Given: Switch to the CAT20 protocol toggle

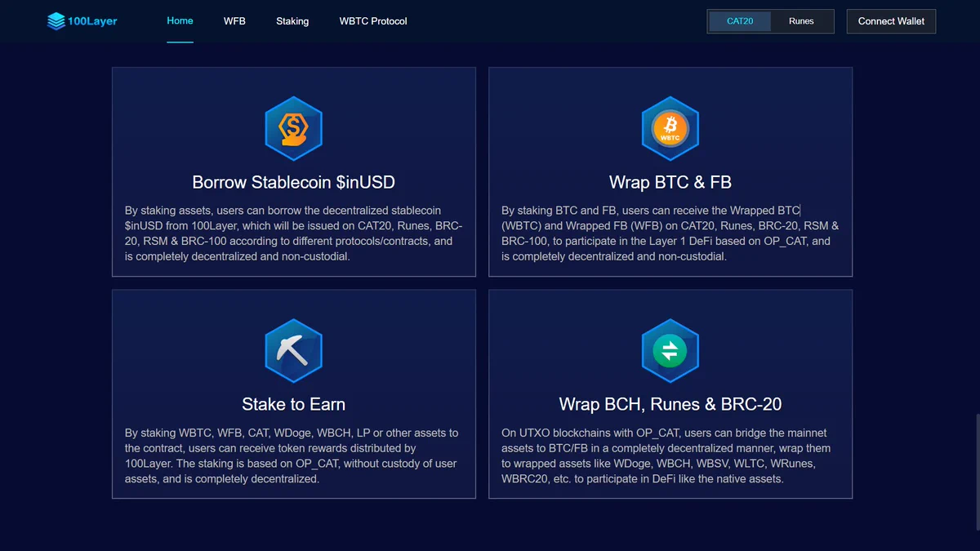Looking at the screenshot, I should pyautogui.click(x=740, y=21).
